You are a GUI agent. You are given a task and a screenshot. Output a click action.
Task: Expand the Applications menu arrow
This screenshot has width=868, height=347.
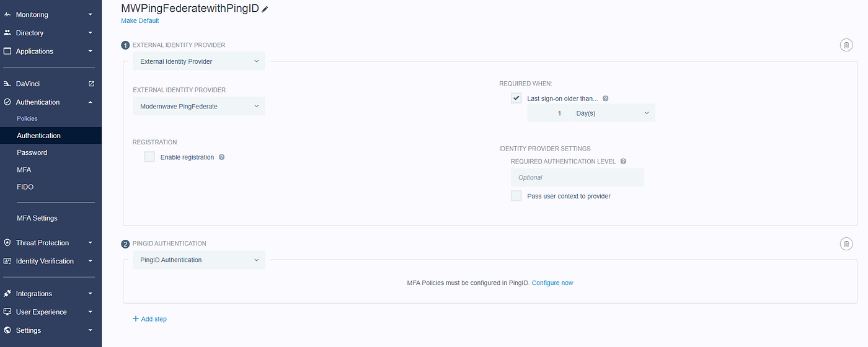(x=91, y=51)
